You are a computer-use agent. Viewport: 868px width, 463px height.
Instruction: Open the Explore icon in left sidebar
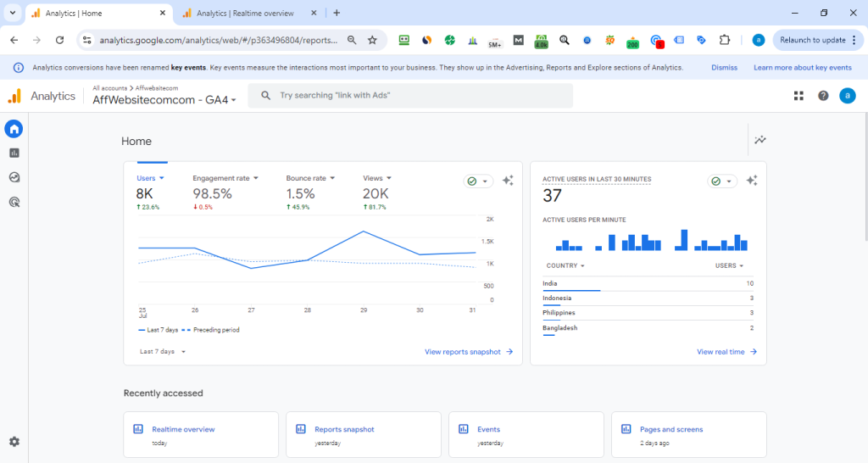point(14,177)
